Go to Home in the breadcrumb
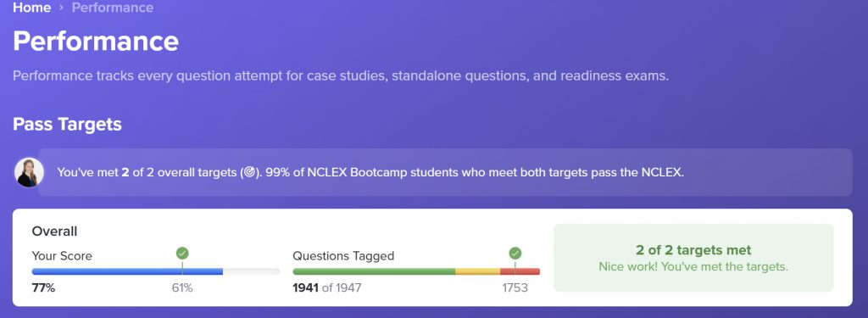 (31, 8)
